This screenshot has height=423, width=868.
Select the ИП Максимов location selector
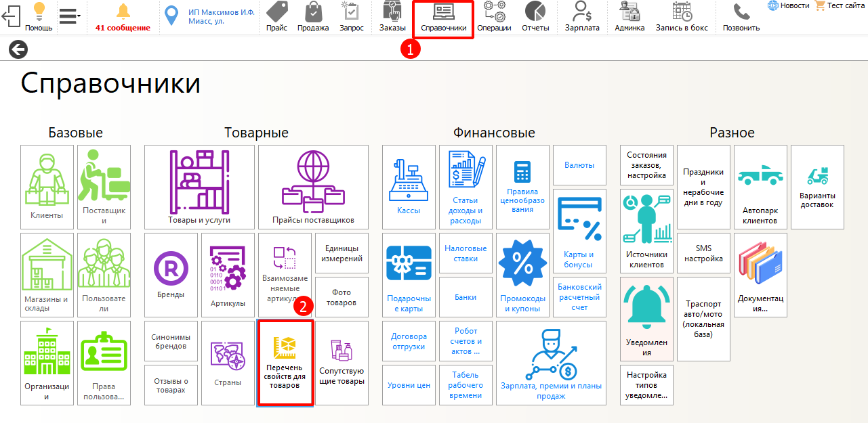coord(210,16)
